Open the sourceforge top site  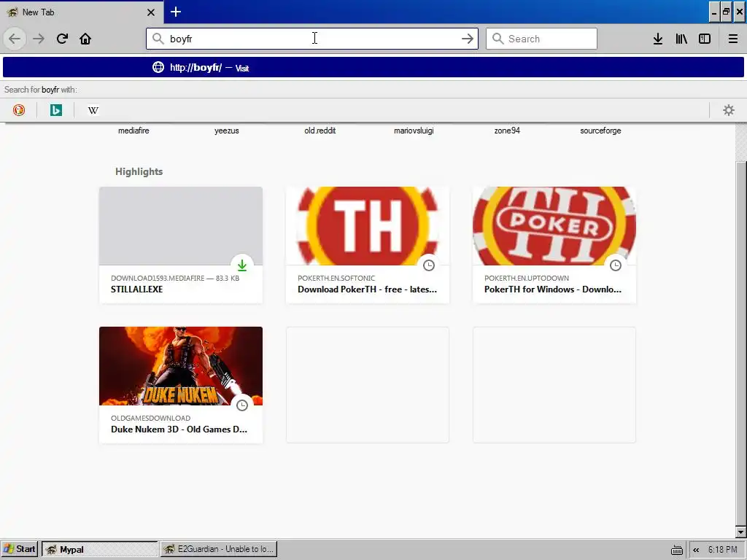600,131
